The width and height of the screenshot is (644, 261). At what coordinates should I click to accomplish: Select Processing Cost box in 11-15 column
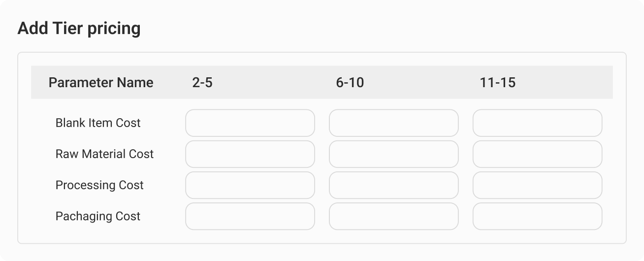(537, 185)
